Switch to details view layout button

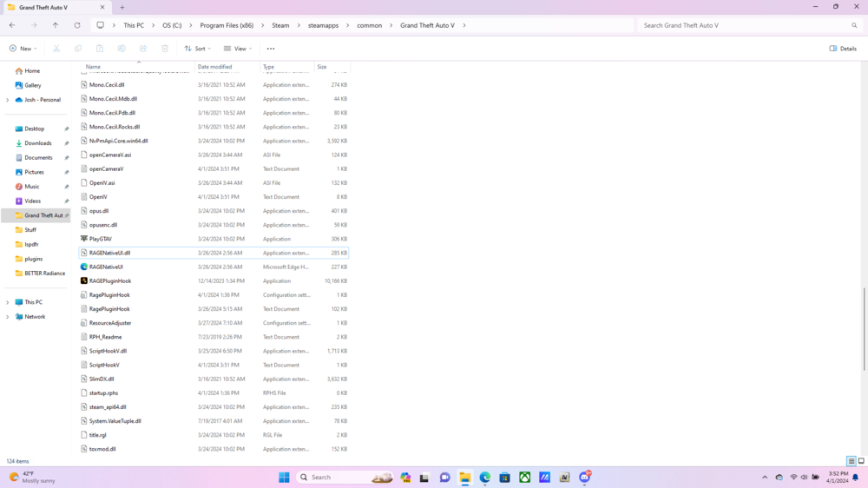[x=852, y=461]
